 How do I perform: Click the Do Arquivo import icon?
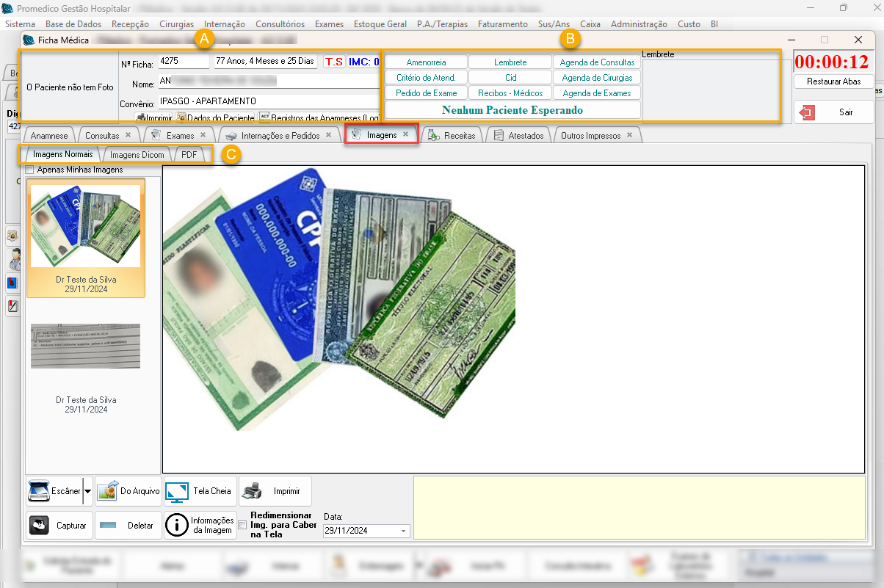[109, 491]
